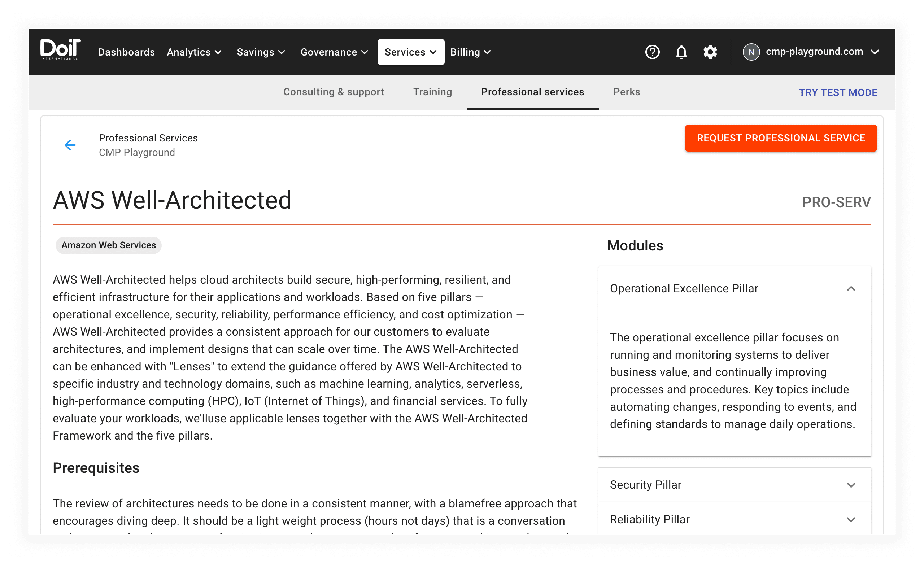Click the Try Test Mode link
The height and width of the screenshot is (563, 924).
[837, 93]
